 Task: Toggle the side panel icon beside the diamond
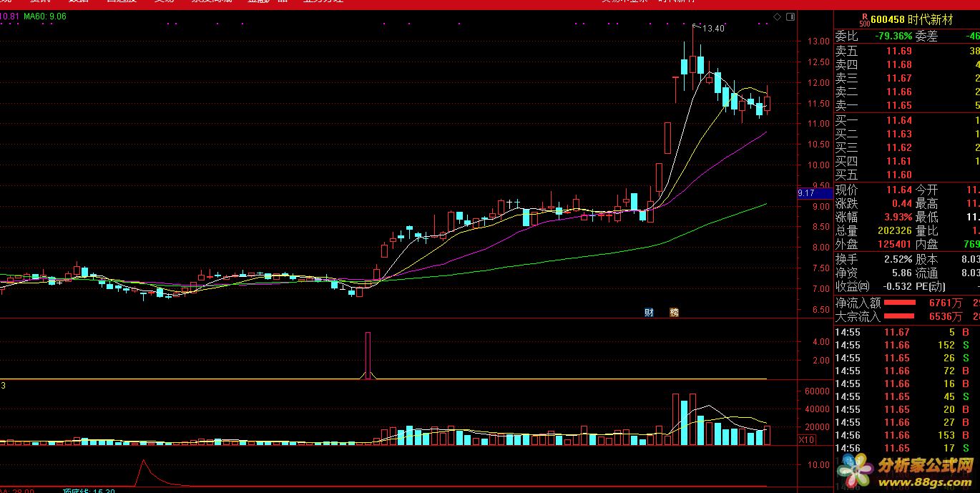coord(790,16)
